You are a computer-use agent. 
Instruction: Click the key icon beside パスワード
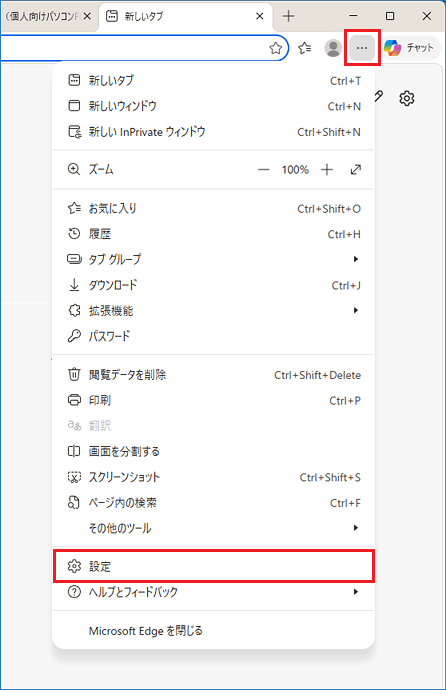pos(74,336)
